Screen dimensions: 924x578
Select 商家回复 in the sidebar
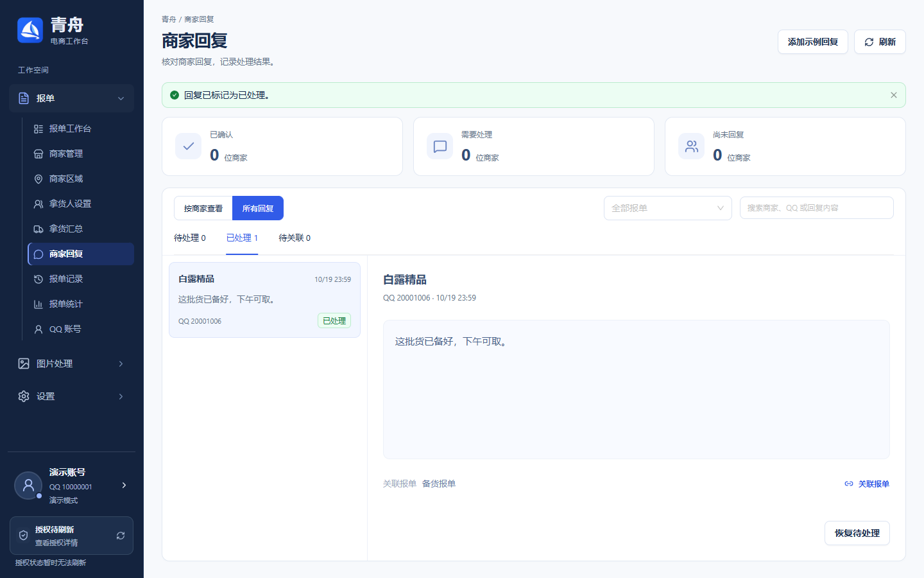(81, 254)
